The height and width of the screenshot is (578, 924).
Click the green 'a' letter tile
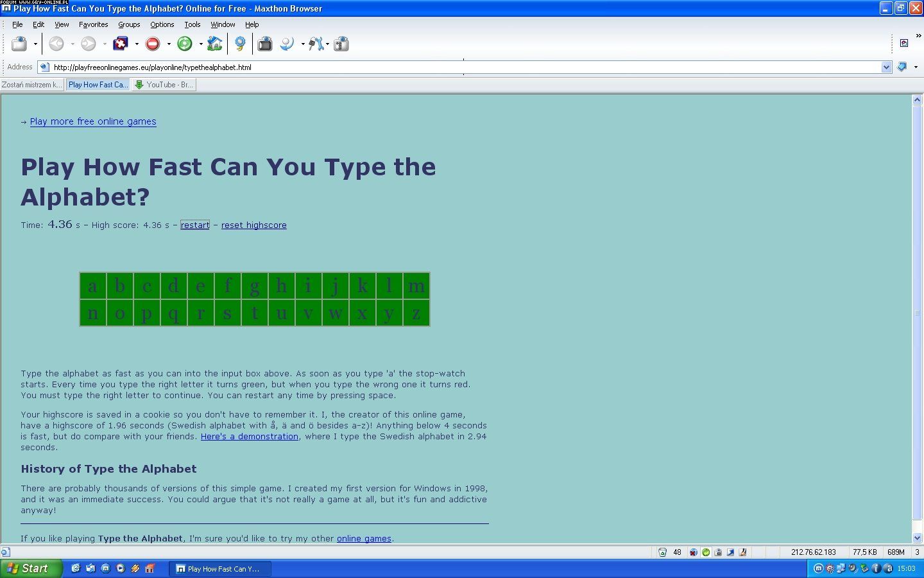[x=93, y=286]
